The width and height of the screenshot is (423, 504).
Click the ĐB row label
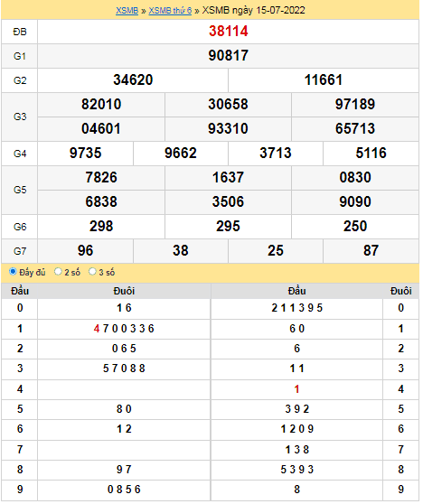click(x=20, y=33)
